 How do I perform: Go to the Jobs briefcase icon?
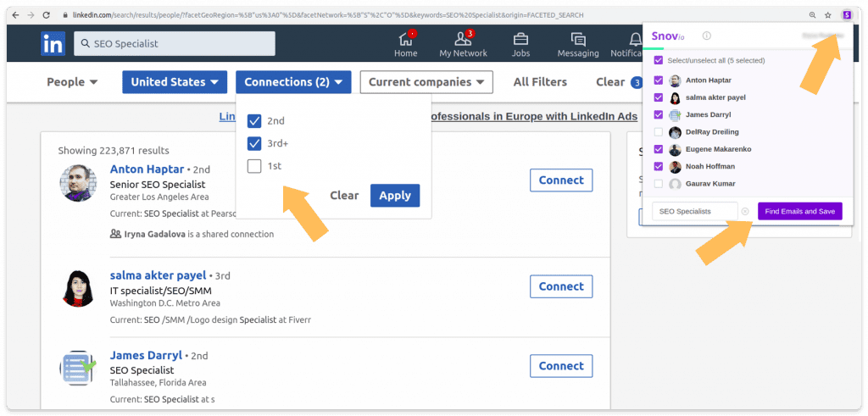[x=520, y=40]
